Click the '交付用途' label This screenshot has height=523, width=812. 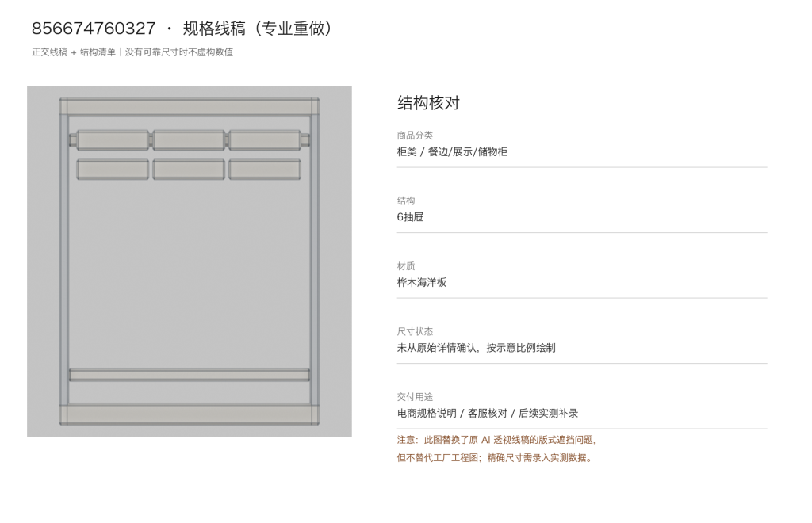click(415, 397)
